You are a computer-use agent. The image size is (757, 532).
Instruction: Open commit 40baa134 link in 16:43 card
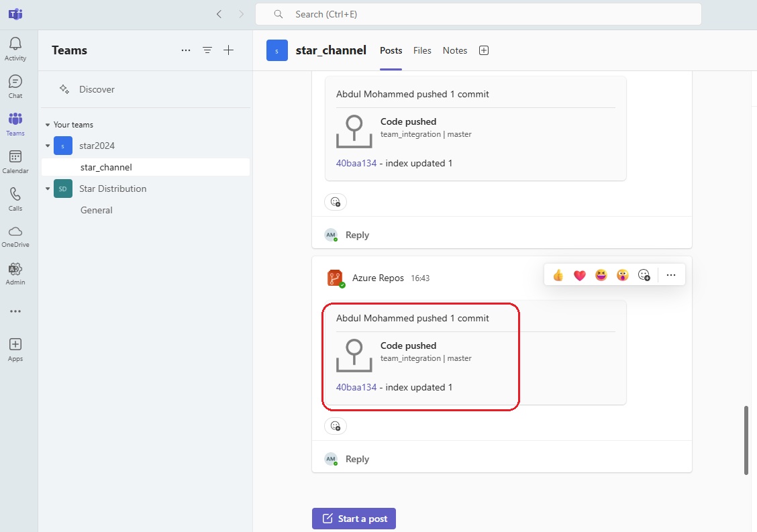point(356,387)
